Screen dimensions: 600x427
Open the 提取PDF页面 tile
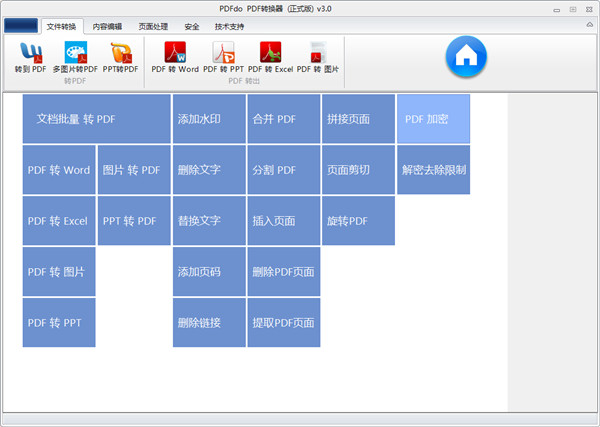click(284, 322)
